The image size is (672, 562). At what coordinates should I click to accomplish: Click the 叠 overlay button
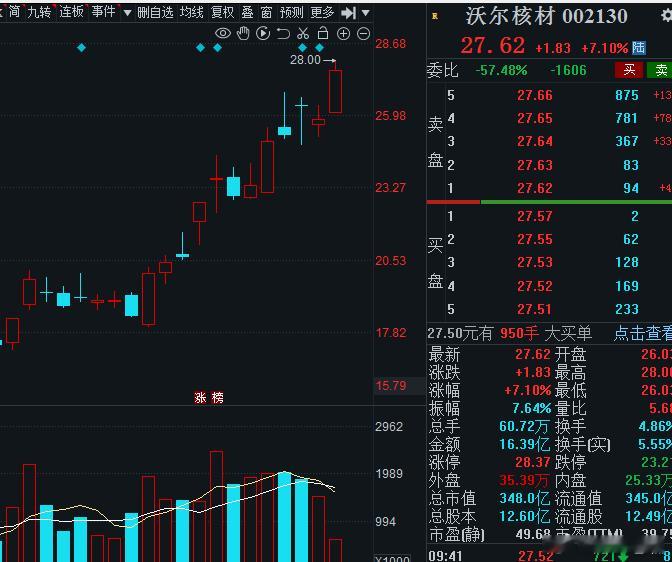click(247, 13)
